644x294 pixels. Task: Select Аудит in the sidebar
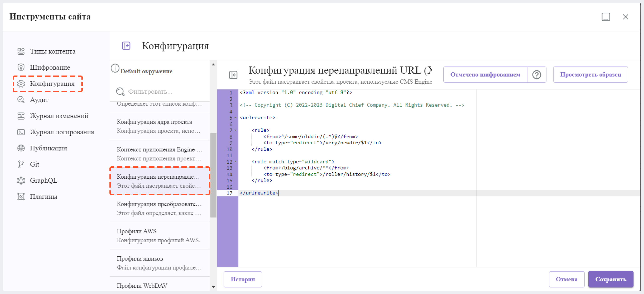pos(39,100)
